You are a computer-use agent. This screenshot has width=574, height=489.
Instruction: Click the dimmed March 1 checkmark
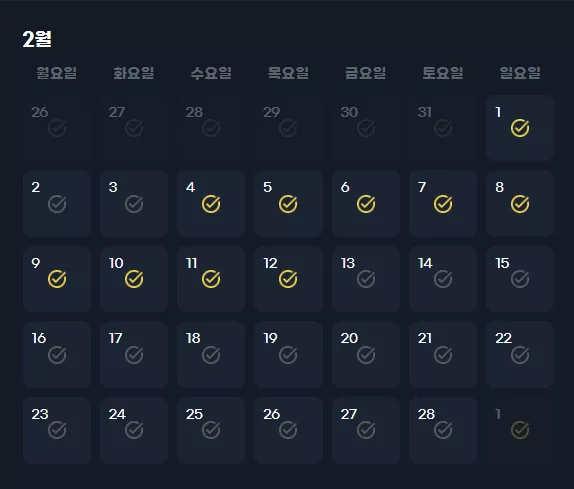coord(520,430)
